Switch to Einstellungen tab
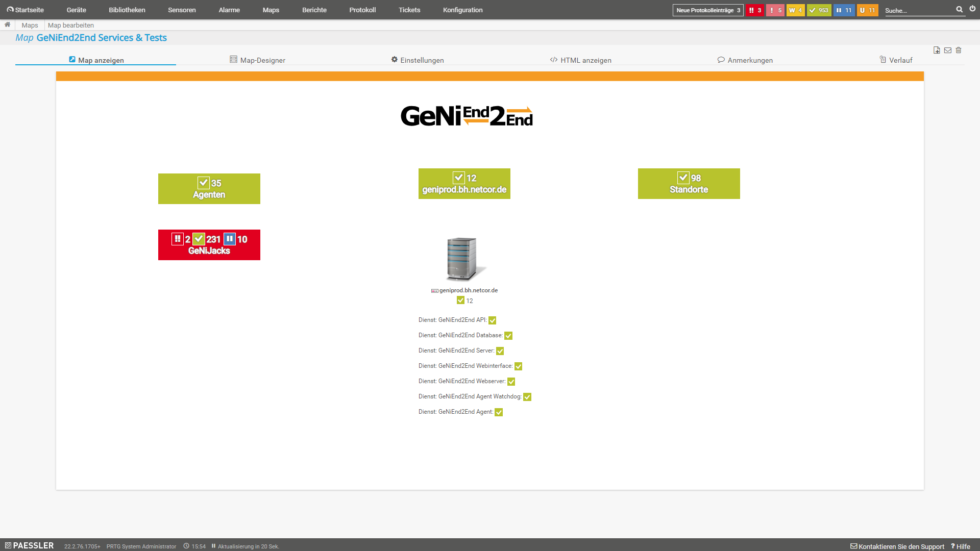This screenshot has width=980, height=551. point(418,60)
